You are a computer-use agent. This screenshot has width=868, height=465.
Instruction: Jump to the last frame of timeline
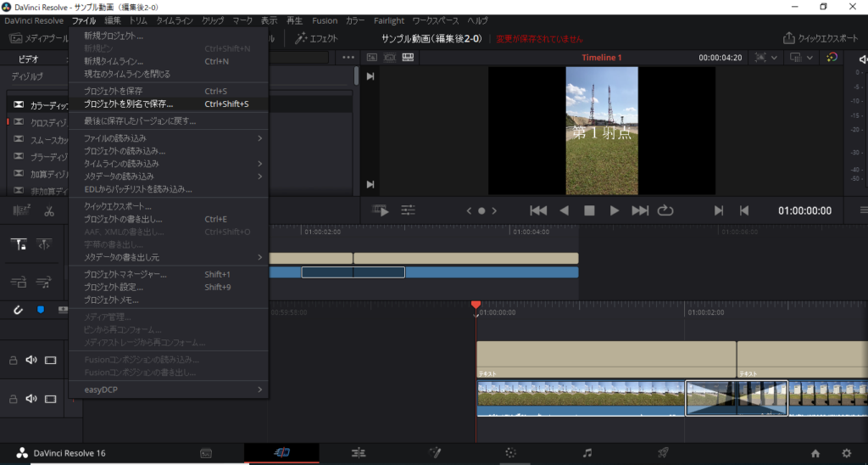coord(640,210)
